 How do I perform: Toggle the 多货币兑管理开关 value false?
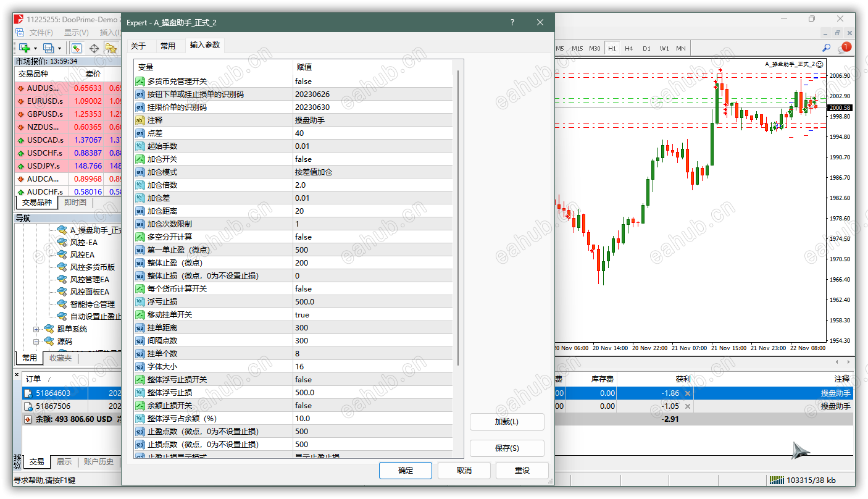coord(372,81)
